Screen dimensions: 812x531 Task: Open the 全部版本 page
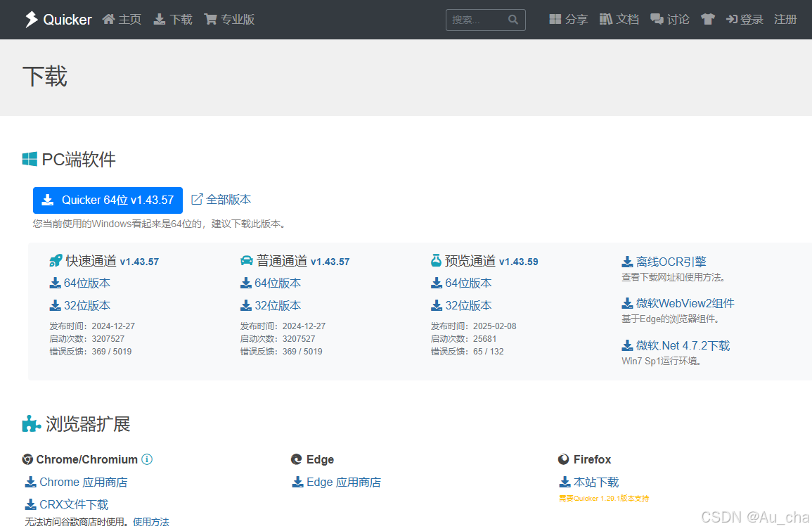tap(221, 199)
